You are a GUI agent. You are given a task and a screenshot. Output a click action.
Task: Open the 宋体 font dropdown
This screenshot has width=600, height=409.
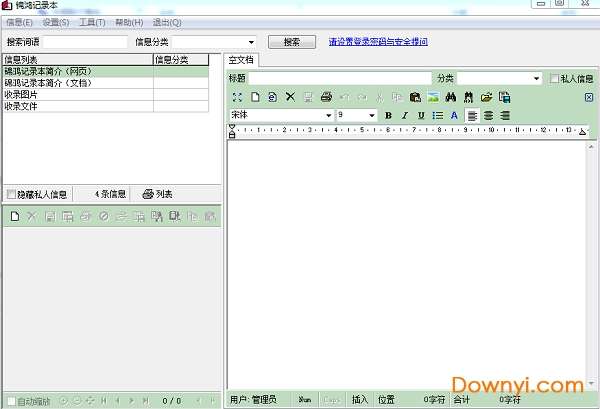point(328,115)
